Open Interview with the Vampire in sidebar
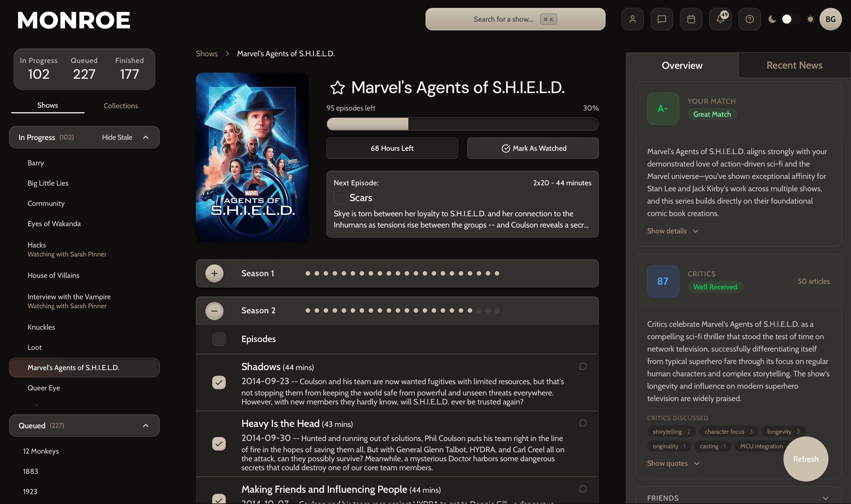This screenshot has width=851, height=504. click(69, 297)
